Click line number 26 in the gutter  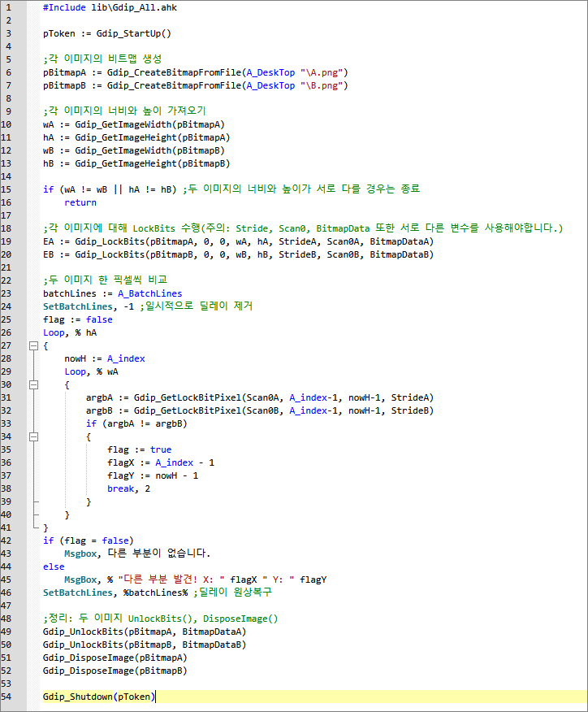click(6, 333)
